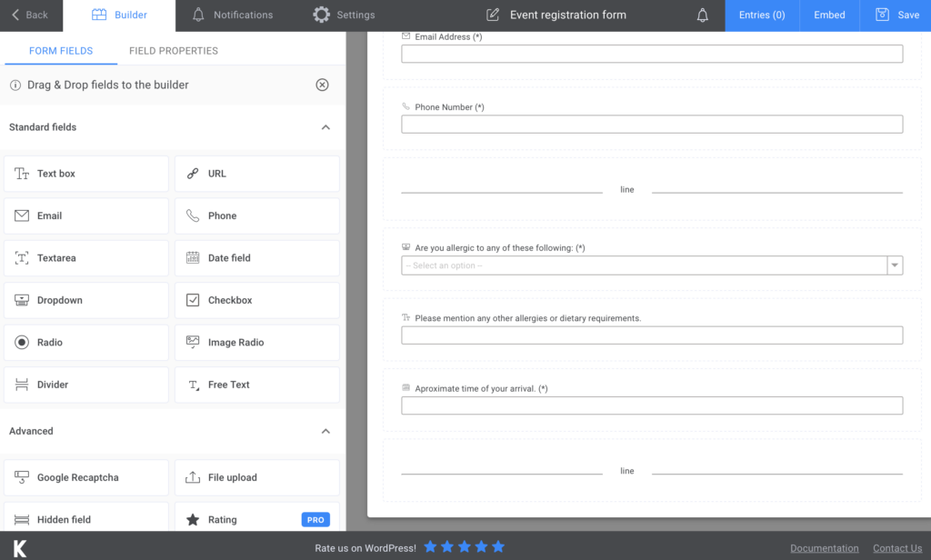Screen dimensions: 931x560
Task: Add an Email field
Action: [86, 215]
